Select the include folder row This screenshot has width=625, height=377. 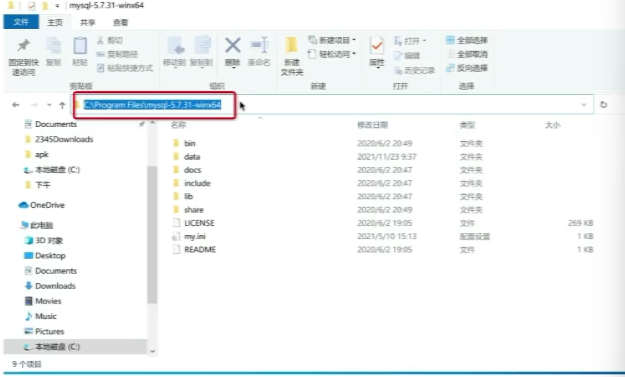pos(383,183)
